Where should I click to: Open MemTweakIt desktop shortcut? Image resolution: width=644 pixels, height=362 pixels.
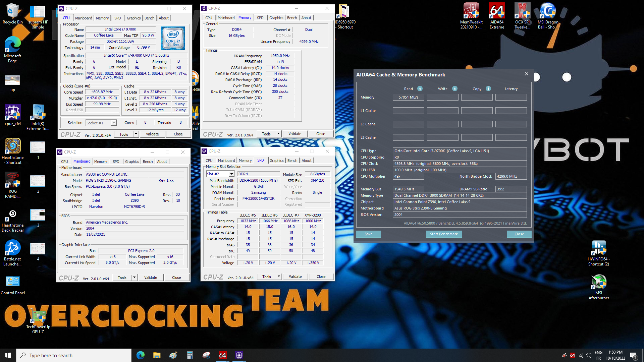pyautogui.click(x=471, y=16)
